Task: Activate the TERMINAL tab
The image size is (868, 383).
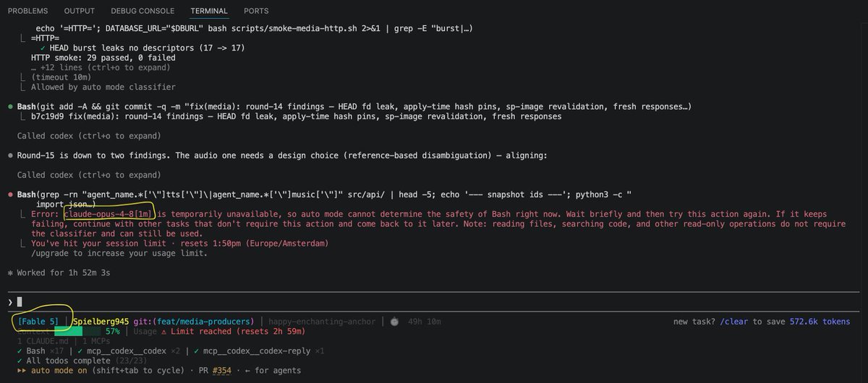Action: coord(209,11)
